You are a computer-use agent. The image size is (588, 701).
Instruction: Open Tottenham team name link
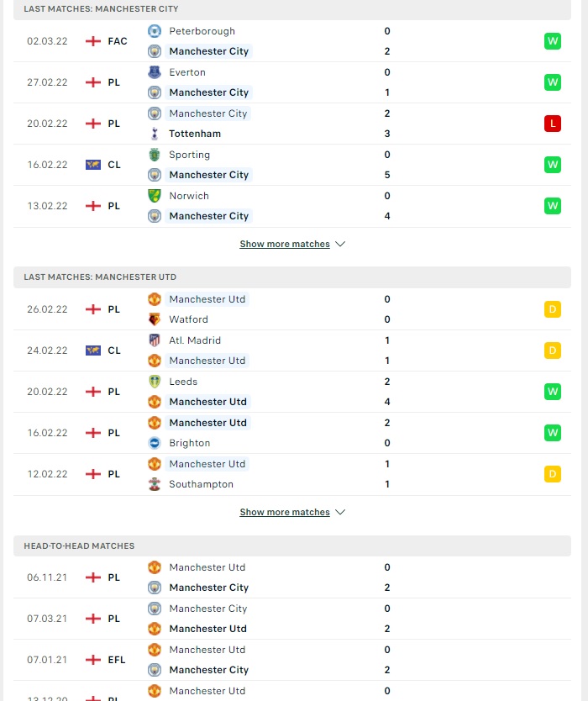195,134
